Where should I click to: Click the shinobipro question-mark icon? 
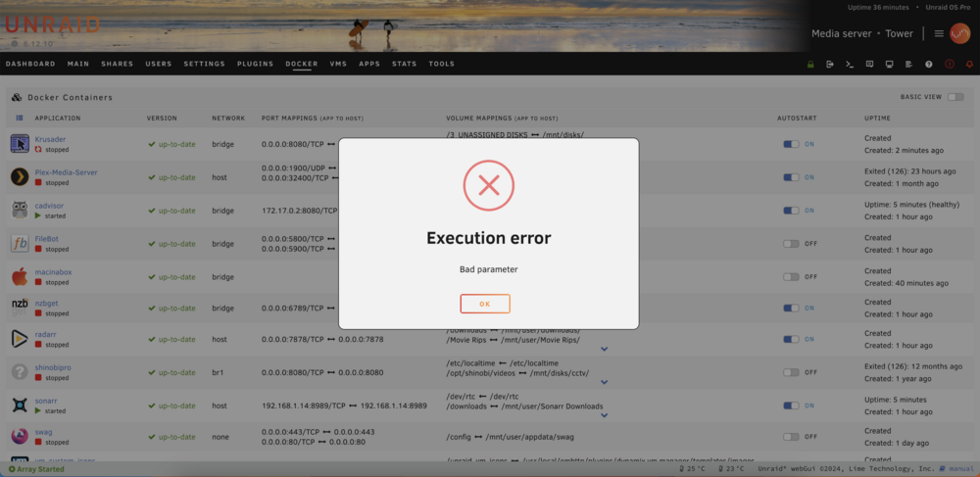20,372
